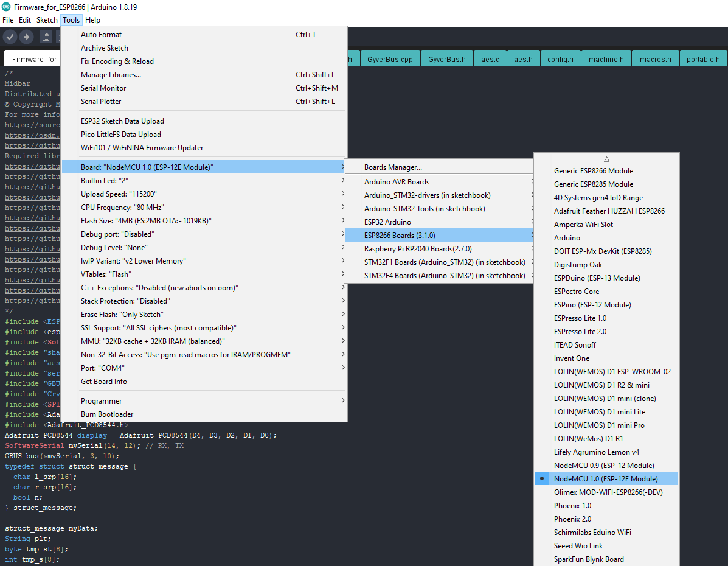Expand the Programmer submenu
The height and width of the screenshot is (566, 728).
(x=204, y=401)
